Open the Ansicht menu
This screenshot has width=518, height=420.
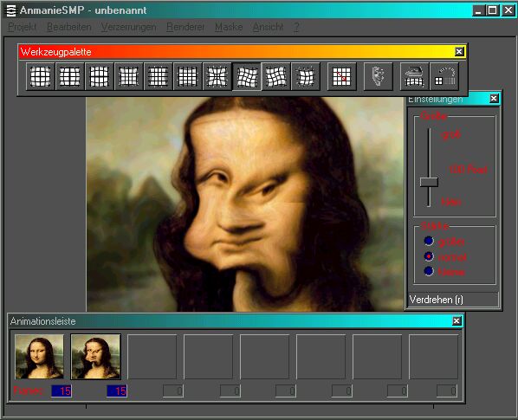click(268, 27)
